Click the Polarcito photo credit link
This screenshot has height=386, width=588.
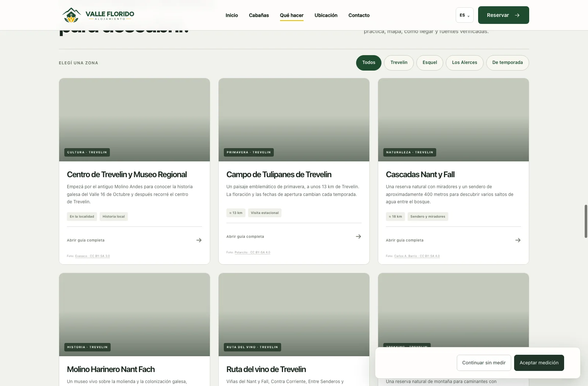pyautogui.click(x=252, y=252)
